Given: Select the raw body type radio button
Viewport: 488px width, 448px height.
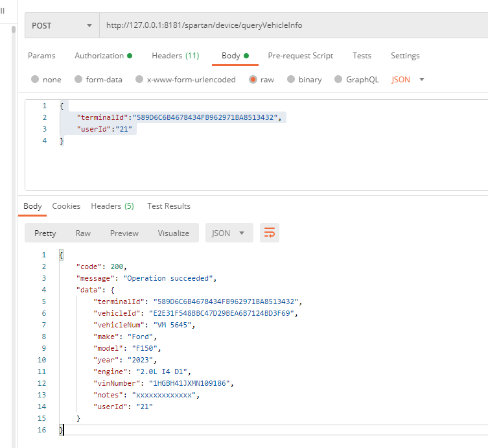Looking at the screenshot, I should pos(251,80).
